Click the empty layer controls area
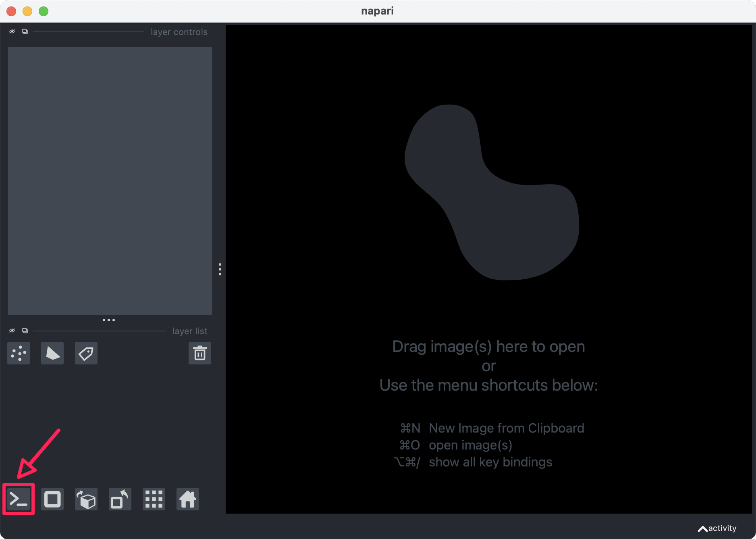756x539 pixels. pyautogui.click(x=110, y=181)
